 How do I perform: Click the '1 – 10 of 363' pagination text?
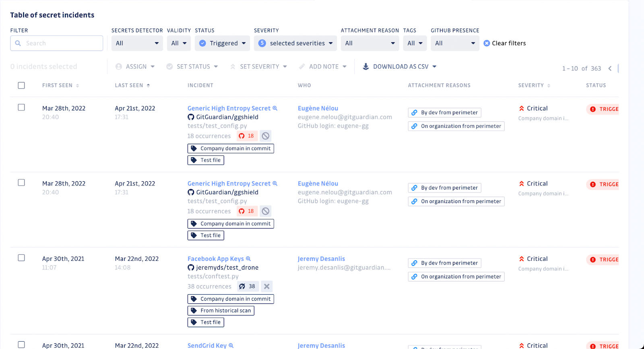click(582, 69)
